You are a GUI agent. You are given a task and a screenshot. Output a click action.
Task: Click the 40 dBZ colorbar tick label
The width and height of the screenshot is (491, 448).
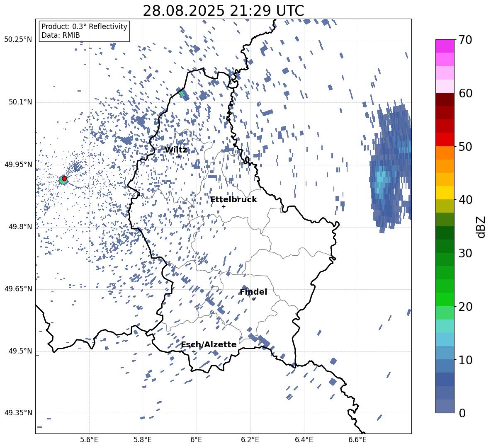(x=465, y=200)
